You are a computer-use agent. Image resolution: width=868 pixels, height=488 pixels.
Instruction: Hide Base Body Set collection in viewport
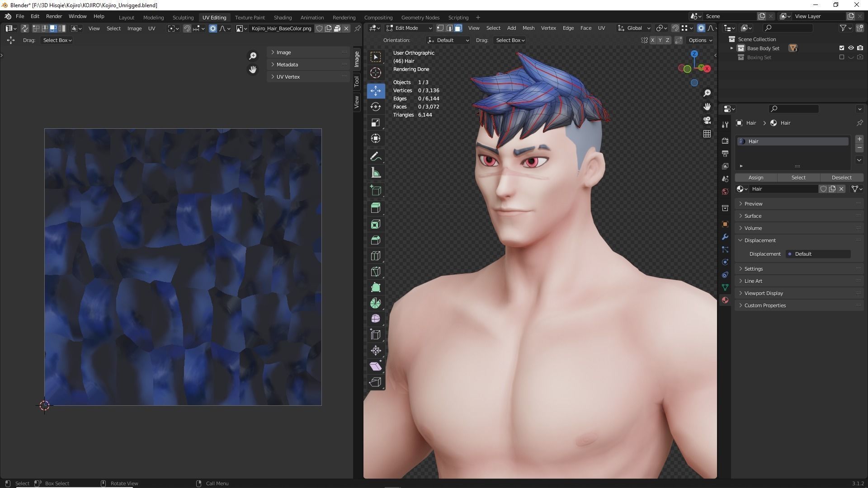point(851,48)
